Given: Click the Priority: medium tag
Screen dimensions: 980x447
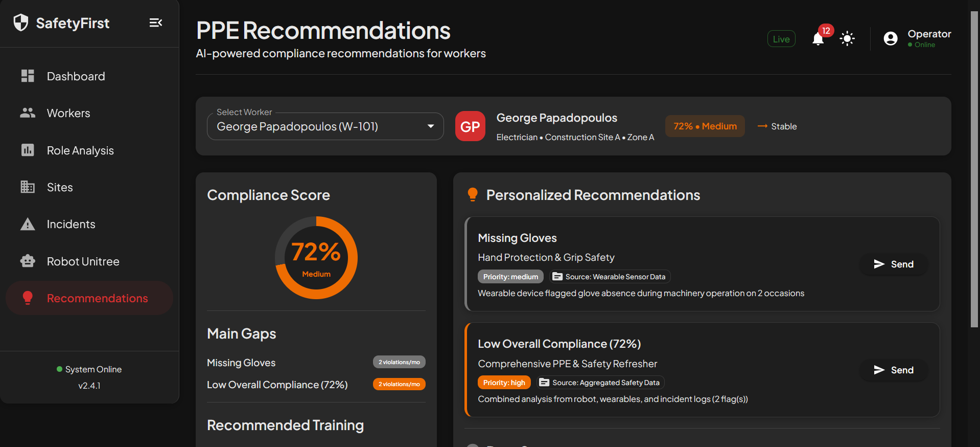Looking at the screenshot, I should pyautogui.click(x=510, y=277).
